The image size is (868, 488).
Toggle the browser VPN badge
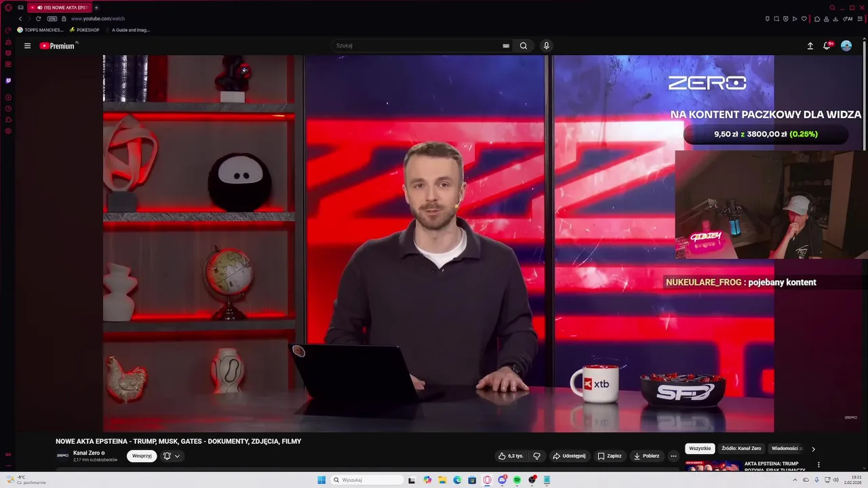pyautogui.click(x=52, y=18)
